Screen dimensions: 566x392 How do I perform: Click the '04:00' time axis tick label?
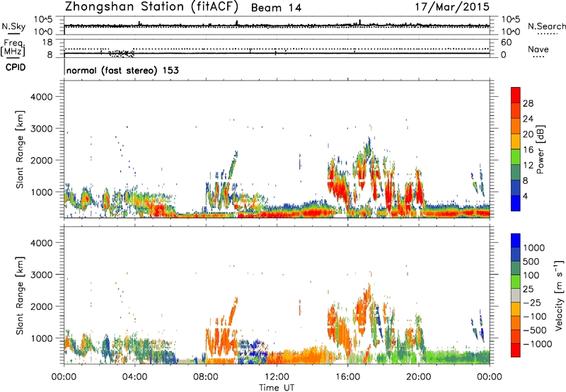[x=135, y=377]
